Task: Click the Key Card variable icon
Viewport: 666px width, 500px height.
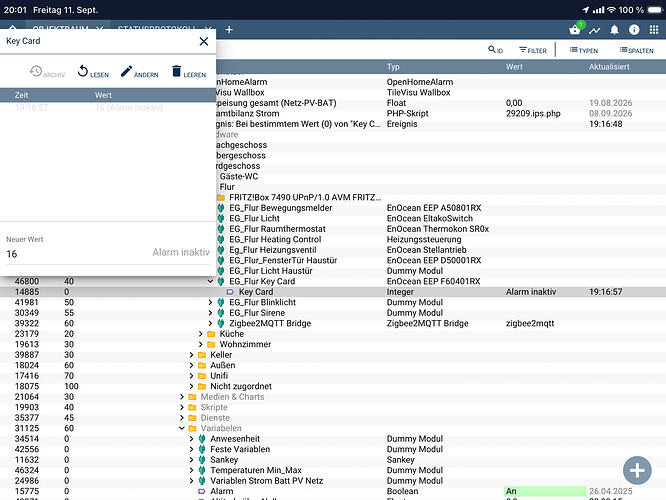Action: (230, 292)
